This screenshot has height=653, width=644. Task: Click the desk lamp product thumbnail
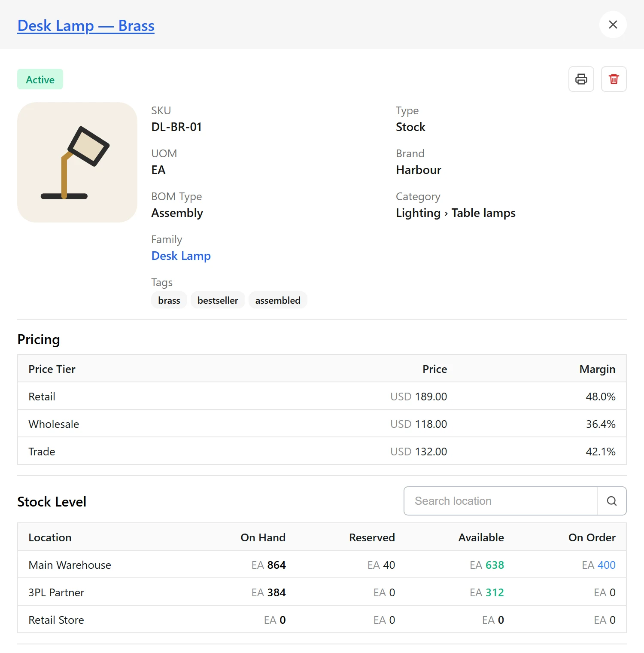77,162
